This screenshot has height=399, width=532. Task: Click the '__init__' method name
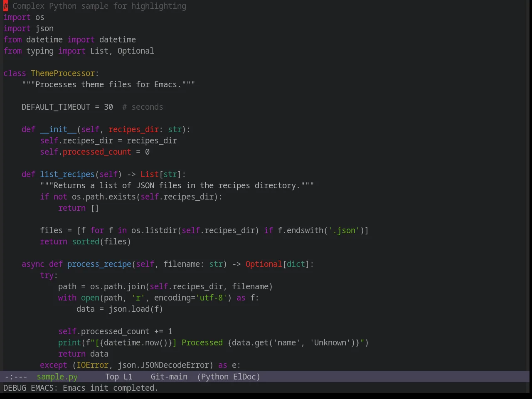point(58,129)
